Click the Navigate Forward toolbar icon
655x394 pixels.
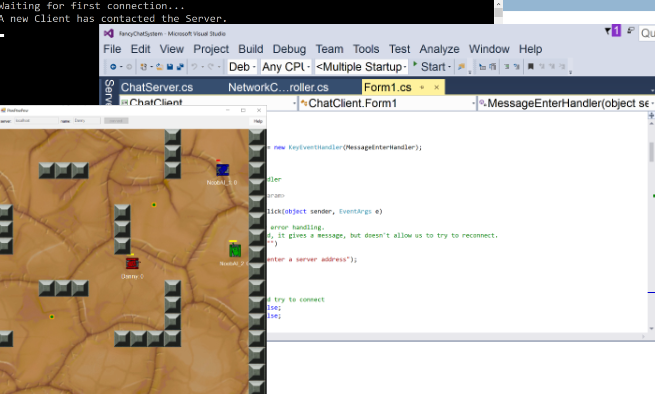coord(129,67)
